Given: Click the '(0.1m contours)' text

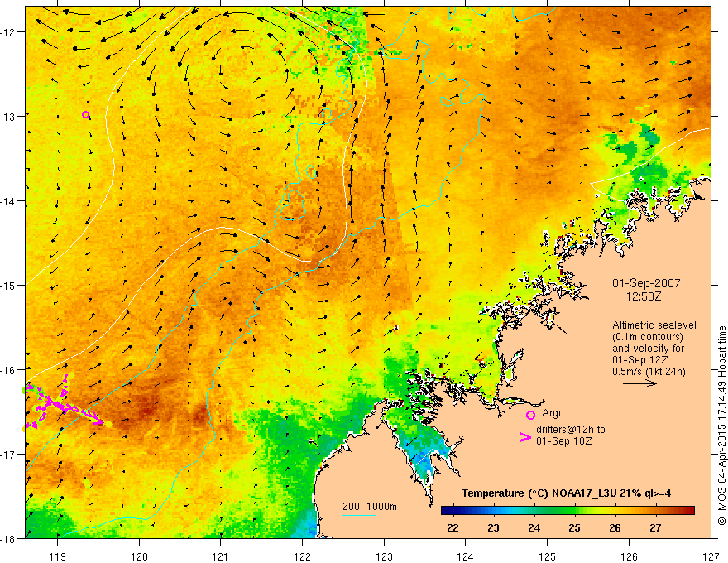Looking at the screenshot, I should tap(648, 337).
